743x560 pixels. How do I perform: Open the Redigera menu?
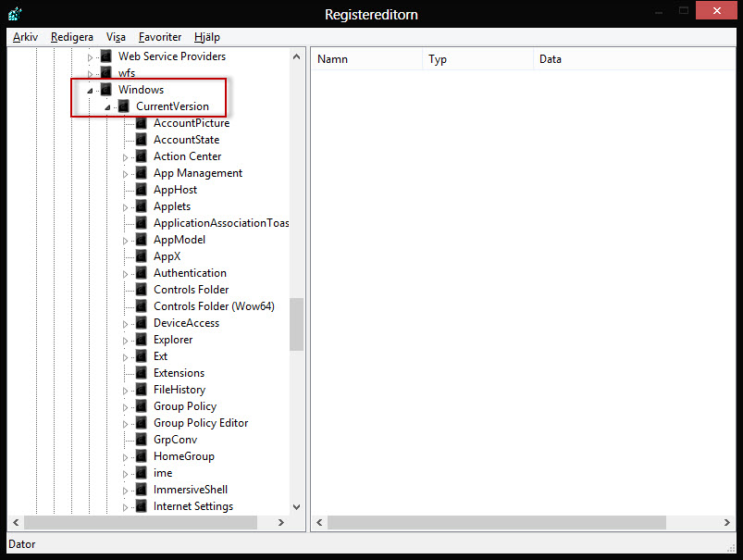coord(72,37)
